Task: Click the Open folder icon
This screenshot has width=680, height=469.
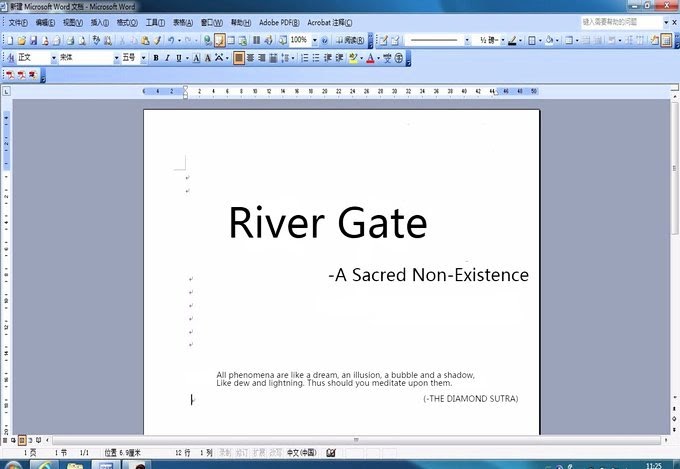Action: (21, 40)
